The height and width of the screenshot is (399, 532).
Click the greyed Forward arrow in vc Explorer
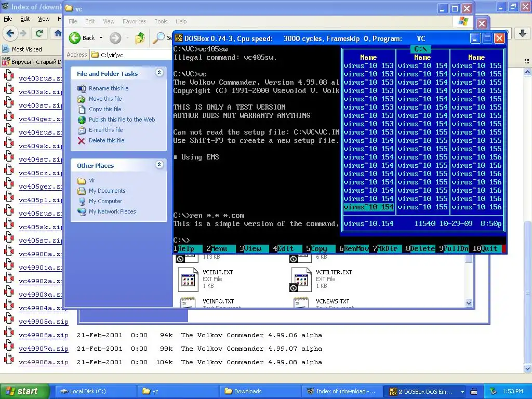(x=115, y=37)
